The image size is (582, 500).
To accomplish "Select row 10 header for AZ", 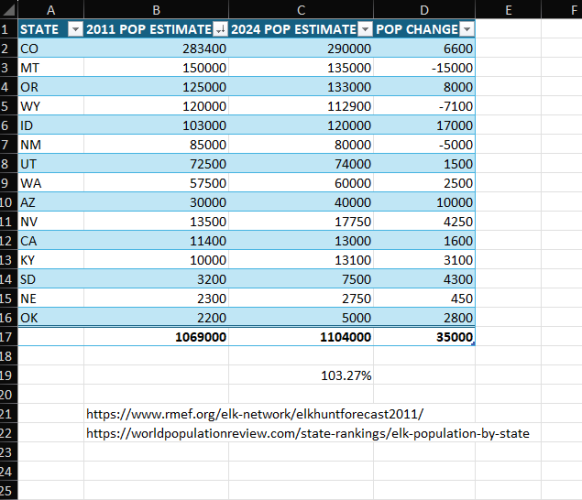I will tap(8, 202).
